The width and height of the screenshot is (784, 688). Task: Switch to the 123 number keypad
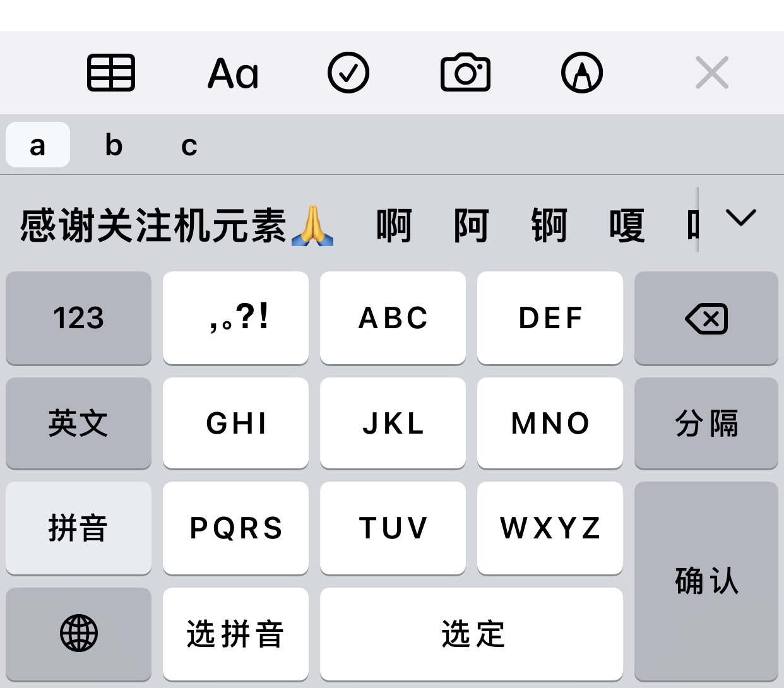[x=78, y=318]
